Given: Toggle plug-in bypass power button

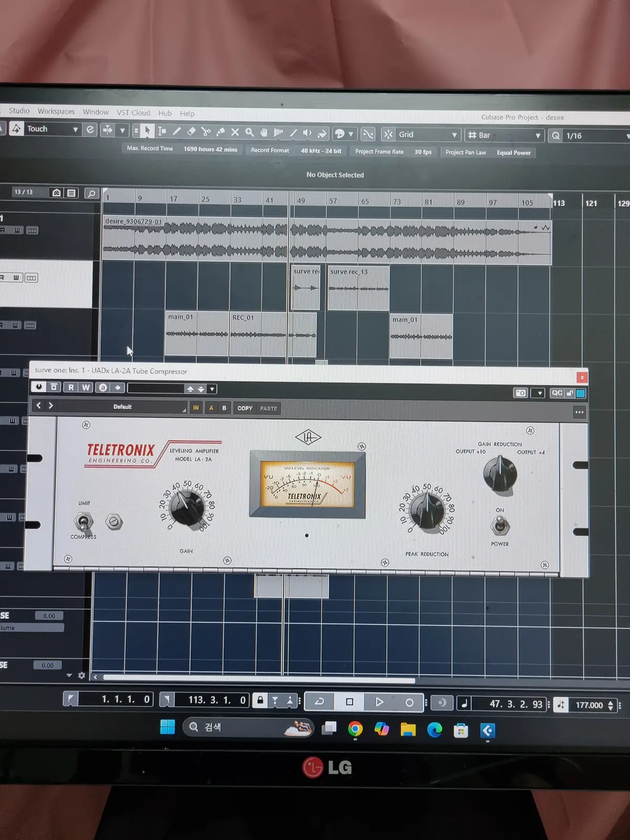Looking at the screenshot, I should (39, 387).
